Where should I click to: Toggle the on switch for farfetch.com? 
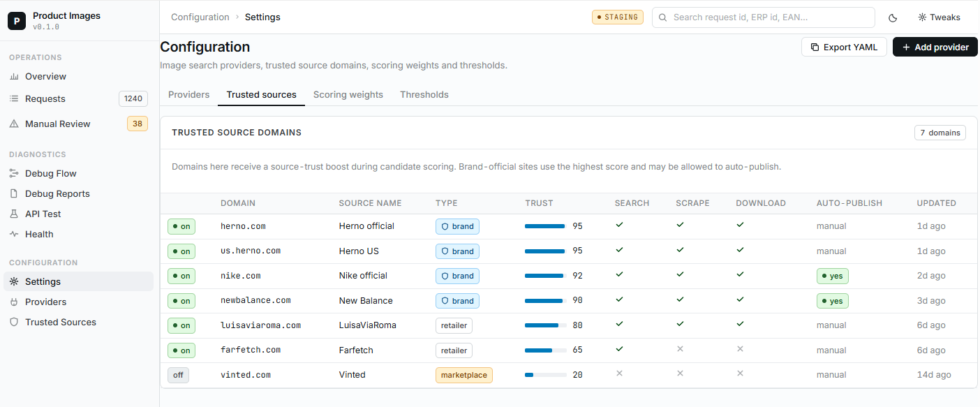181,350
